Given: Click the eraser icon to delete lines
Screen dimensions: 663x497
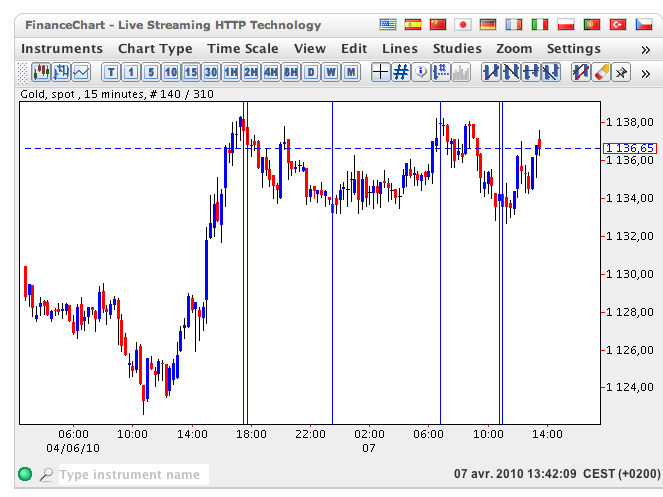Looking at the screenshot, I should tap(601, 72).
